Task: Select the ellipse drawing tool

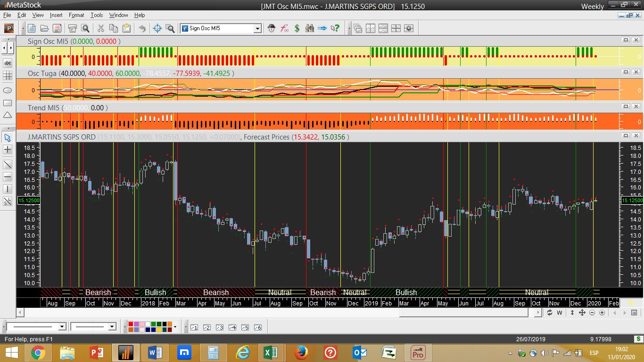Action: click(x=8, y=90)
